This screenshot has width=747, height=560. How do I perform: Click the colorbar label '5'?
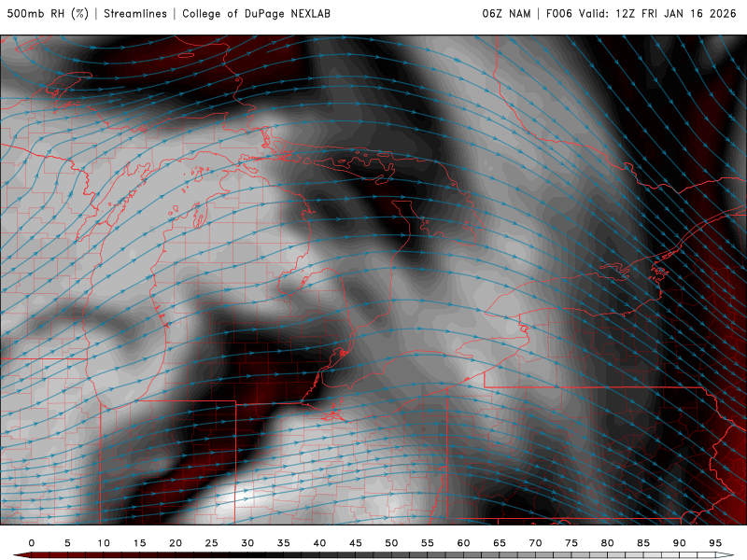pyautogui.click(x=67, y=543)
